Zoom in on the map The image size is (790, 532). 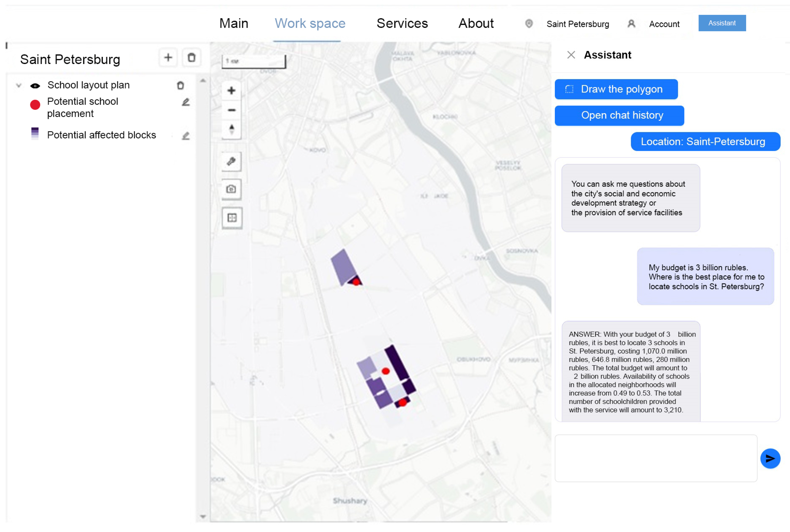pyautogui.click(x=232, y=91)
